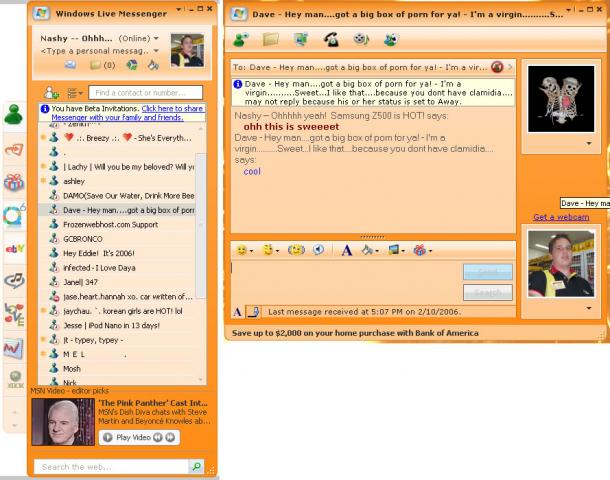Select the green buddy contacts tab
610x480 pixels.
tap(14, 115)
